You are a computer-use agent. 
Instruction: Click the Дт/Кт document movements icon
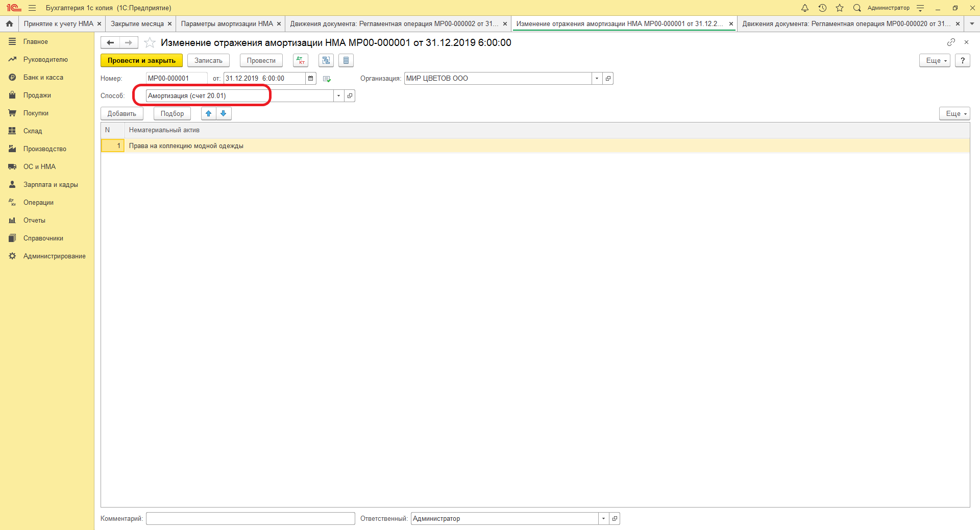pos(301,60)
